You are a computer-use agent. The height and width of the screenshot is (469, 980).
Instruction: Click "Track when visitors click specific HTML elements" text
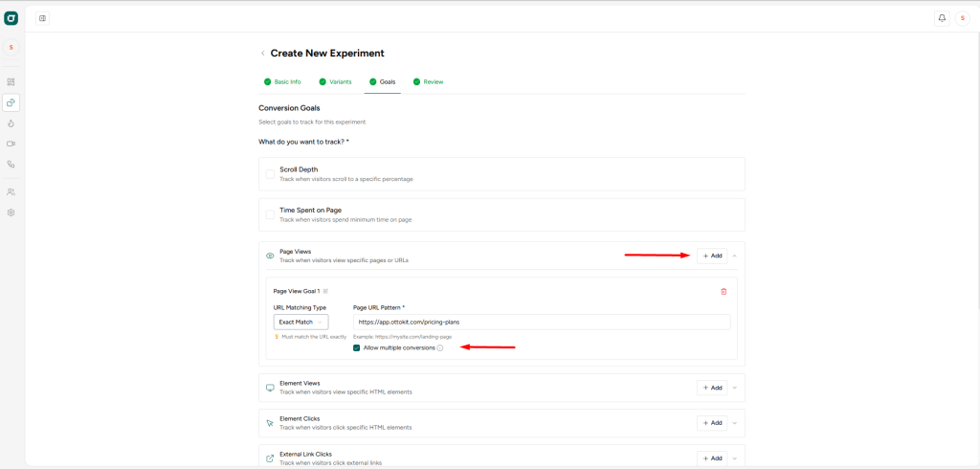coord(345,428)
